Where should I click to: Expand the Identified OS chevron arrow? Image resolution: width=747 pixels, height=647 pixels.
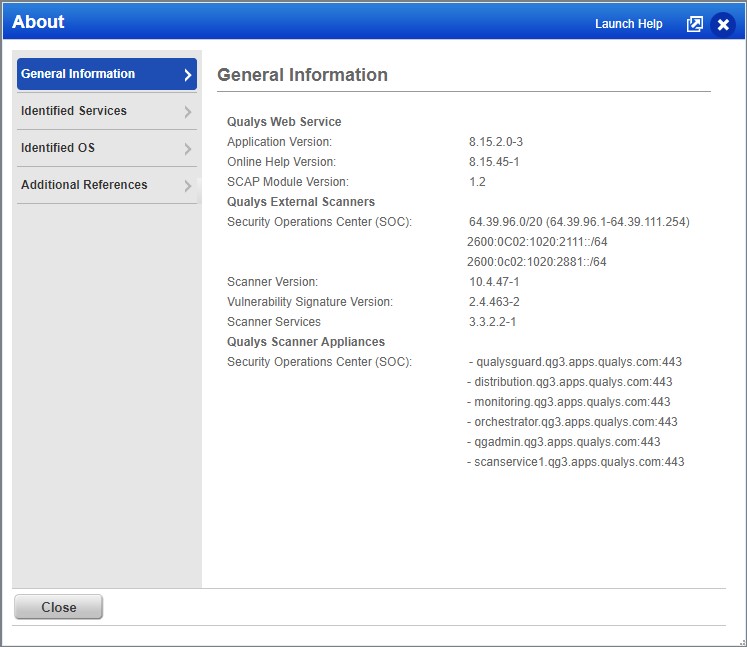point(187,149)
